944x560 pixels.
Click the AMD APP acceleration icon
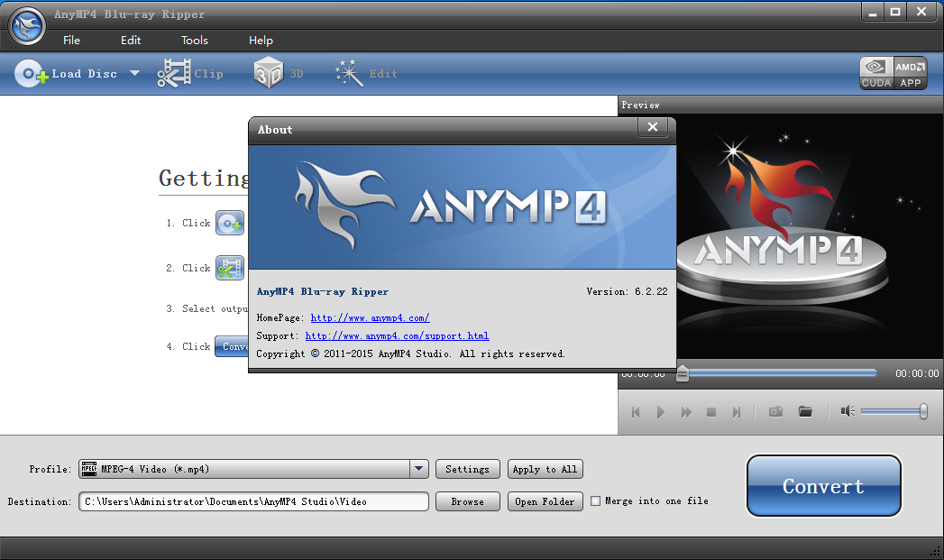click(x=910, y=73)
